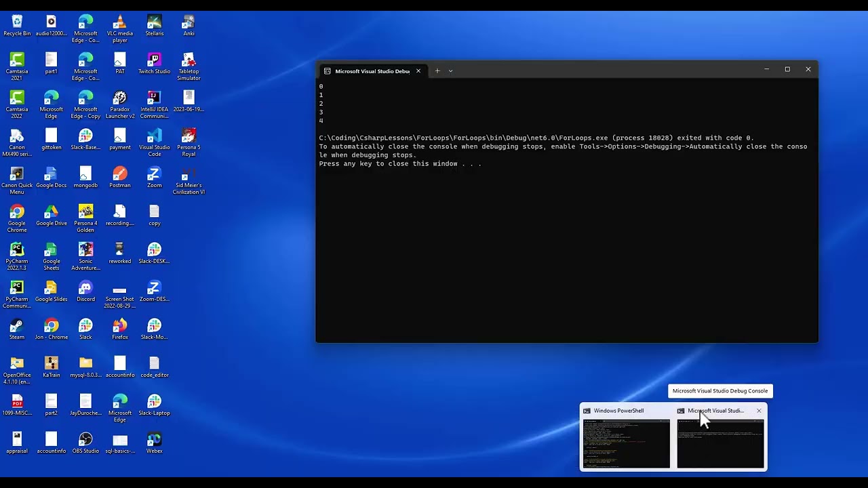Screen dimensions: 868x488
Task: Close the Microsoft Visual Studio Debug tab
Action: 418,70
